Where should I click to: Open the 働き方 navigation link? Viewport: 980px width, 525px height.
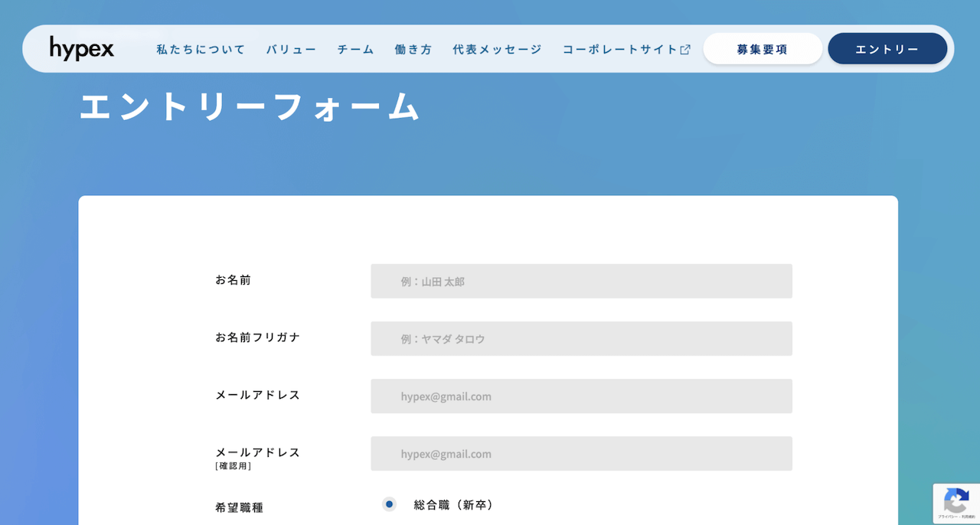413,48
